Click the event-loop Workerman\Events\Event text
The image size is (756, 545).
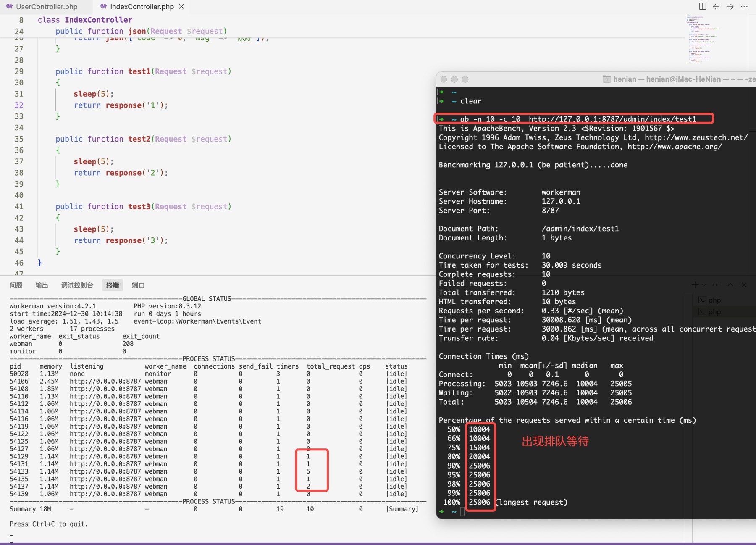click(197, 321)
